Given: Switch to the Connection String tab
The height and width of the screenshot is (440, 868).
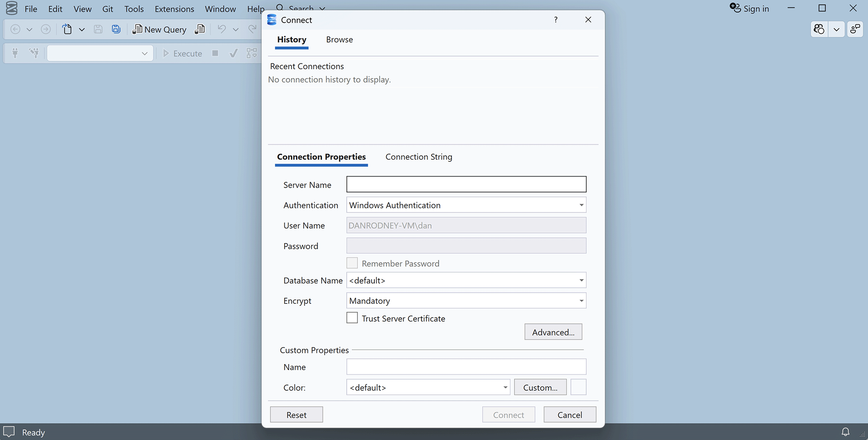Looking at the screenshot, I should pyautogui.click(x=418, y=157).
